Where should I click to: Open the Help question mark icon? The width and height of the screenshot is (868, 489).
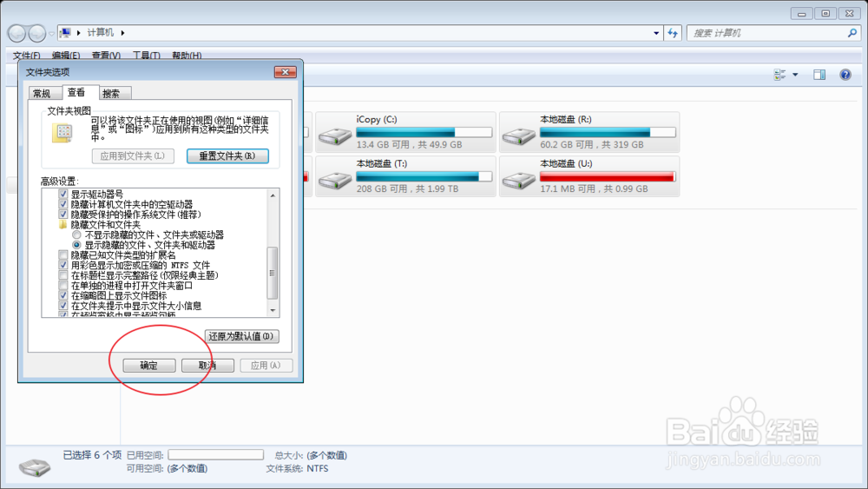point(845,75)
